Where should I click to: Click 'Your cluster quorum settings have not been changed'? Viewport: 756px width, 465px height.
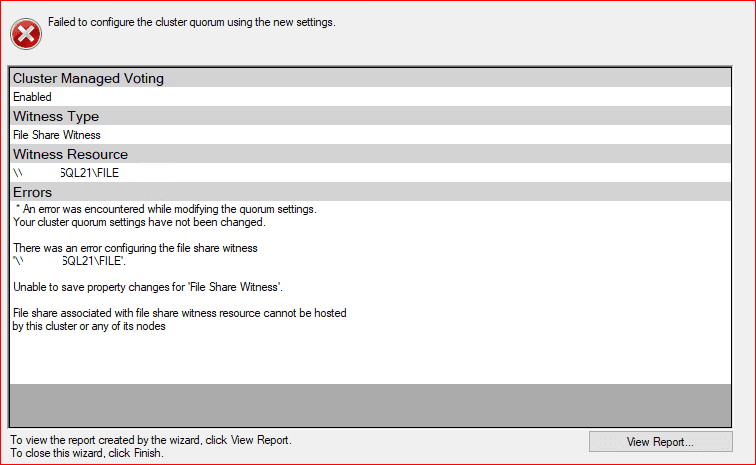pyautogui.click(x=139, y=222)
